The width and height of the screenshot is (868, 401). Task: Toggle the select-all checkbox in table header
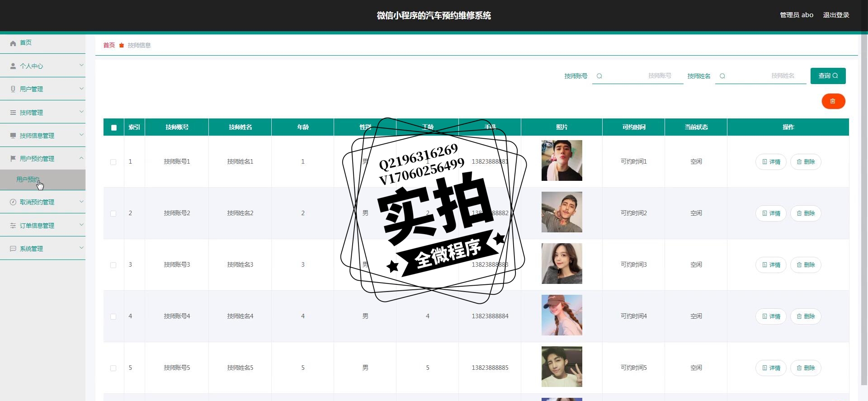[x=114, y=127]
